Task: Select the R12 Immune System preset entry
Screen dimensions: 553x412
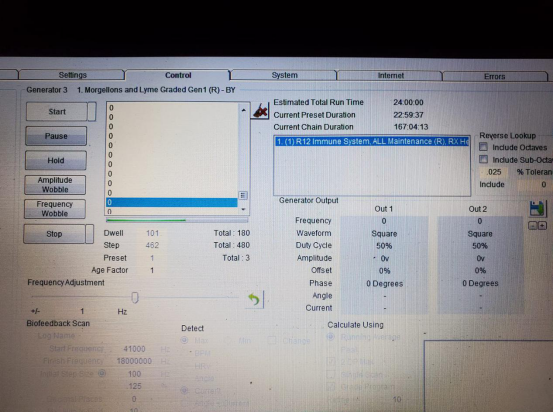Action: point(372,141)
